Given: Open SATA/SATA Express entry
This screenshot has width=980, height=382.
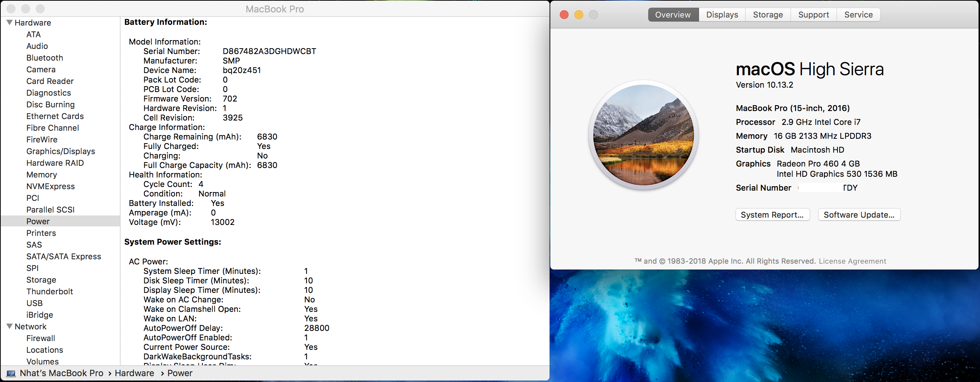Looking at the screenshot, I should coord(64,257).
